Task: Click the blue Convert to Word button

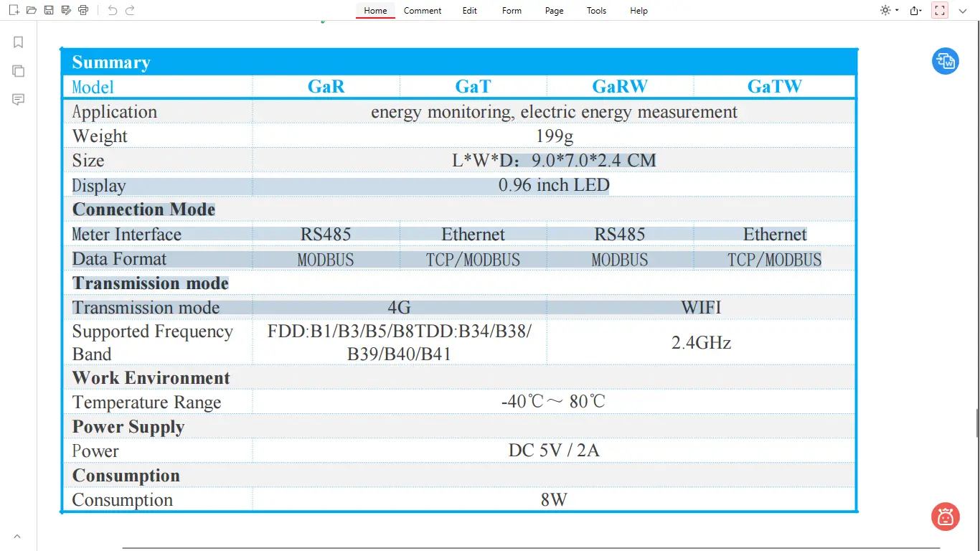Action: (x=945, y=61)
